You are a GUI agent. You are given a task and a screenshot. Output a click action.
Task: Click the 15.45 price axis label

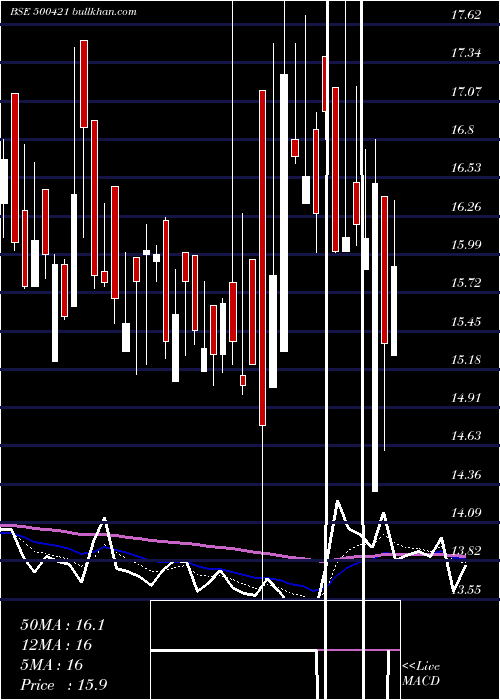pos(466,321)
